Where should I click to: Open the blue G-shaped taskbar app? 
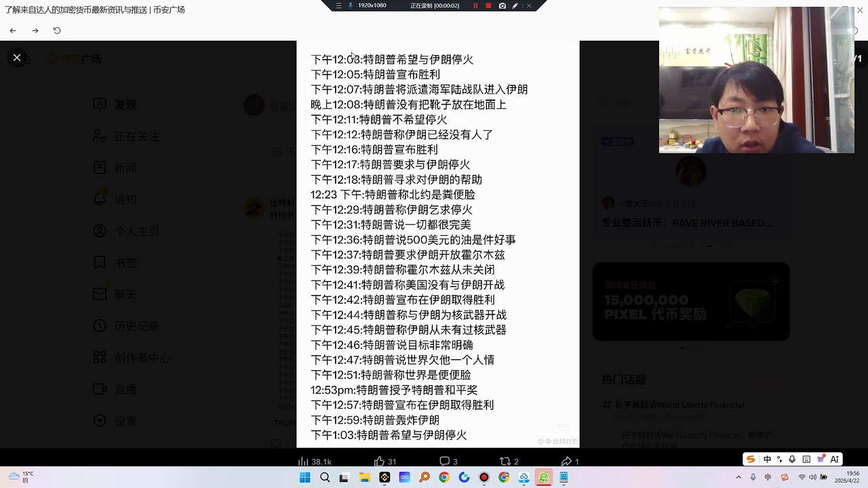[464, 478]
